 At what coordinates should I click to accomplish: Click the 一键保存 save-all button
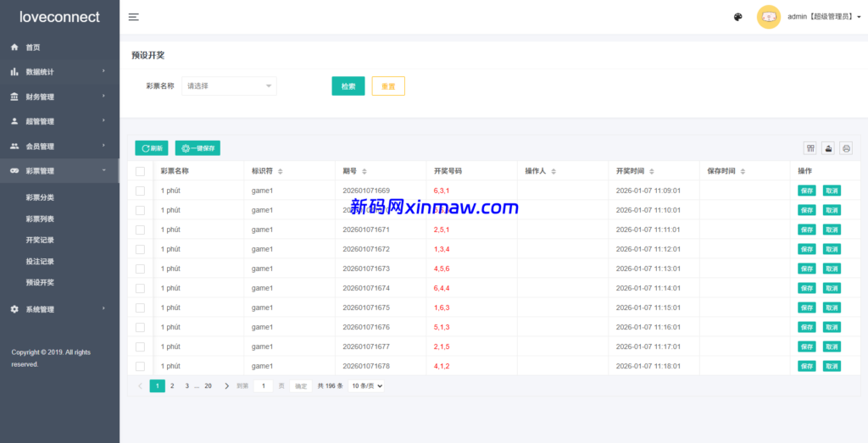click(x=198, y=148)
